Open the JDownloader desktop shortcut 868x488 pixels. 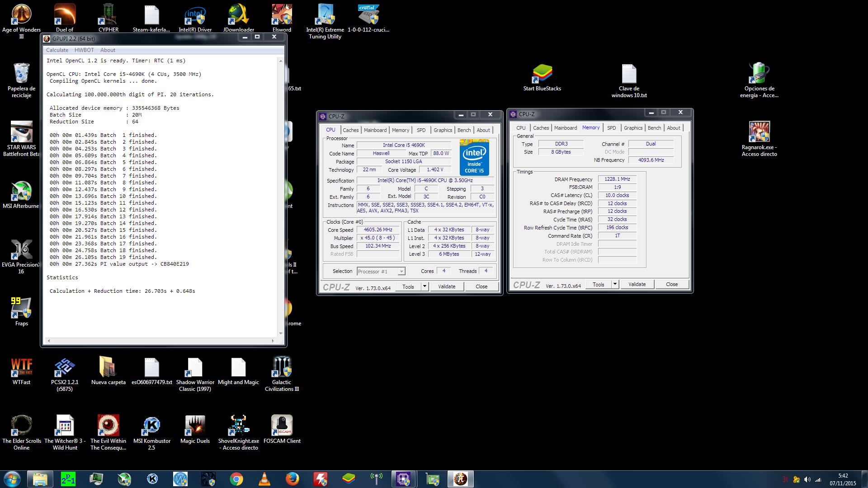pos(238,18)
